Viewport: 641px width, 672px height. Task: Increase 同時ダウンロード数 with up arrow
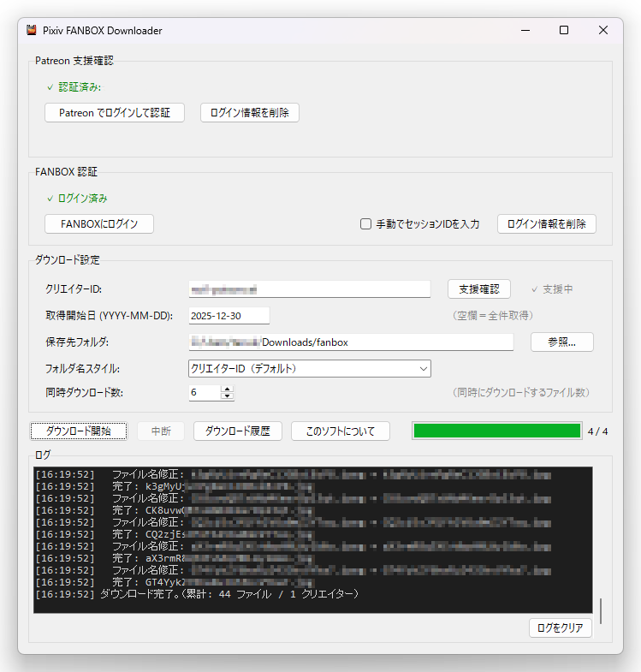(x=227, y=389)
